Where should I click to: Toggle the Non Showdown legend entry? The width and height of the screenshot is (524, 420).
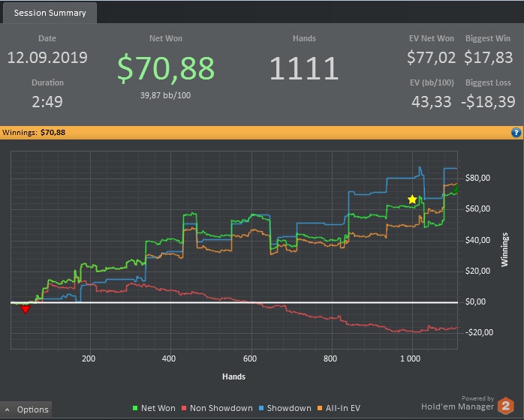(x=217, y=408)
